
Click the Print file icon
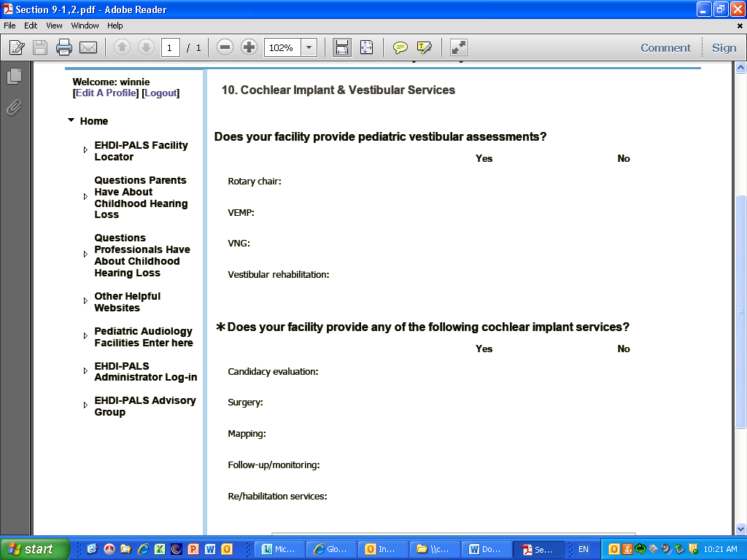pos(64,48)
